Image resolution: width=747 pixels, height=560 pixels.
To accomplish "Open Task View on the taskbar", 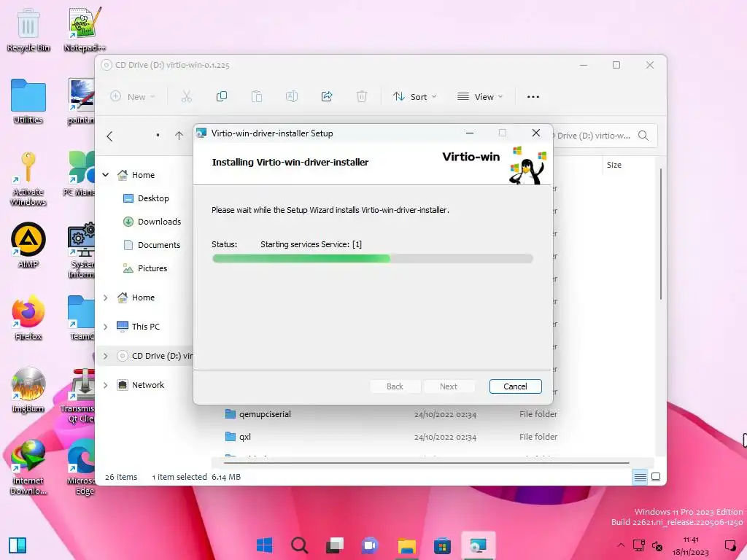I will (335, 545).
